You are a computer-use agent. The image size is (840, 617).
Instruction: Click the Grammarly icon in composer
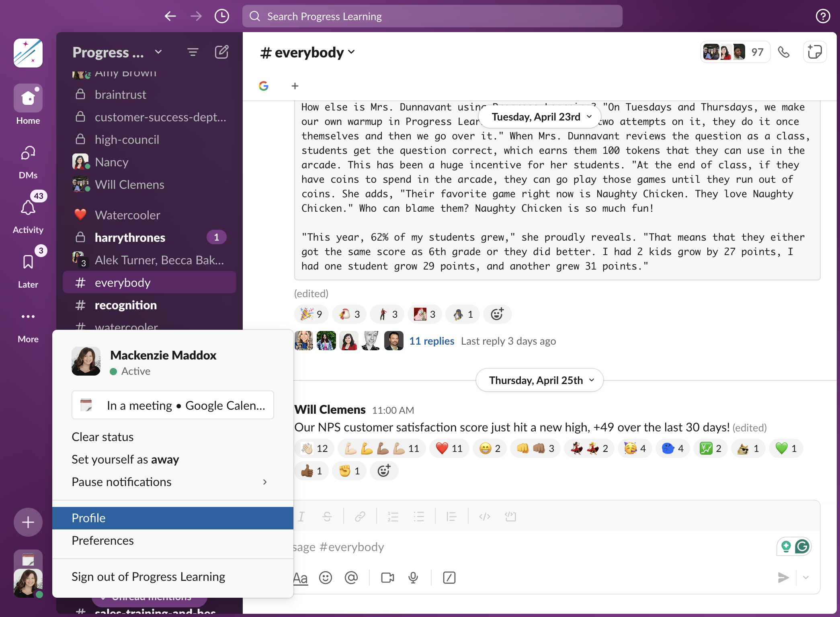(x=803, y=546)
